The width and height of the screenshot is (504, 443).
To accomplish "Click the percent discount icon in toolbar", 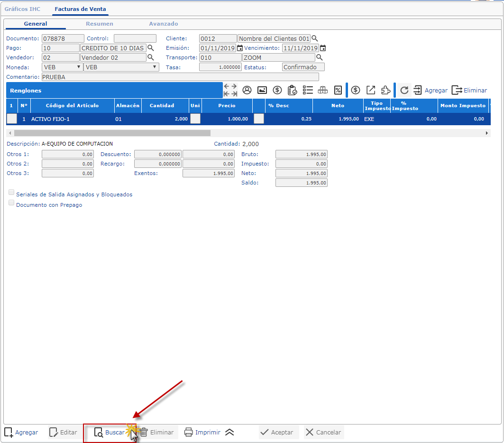I will click(338, 90).
